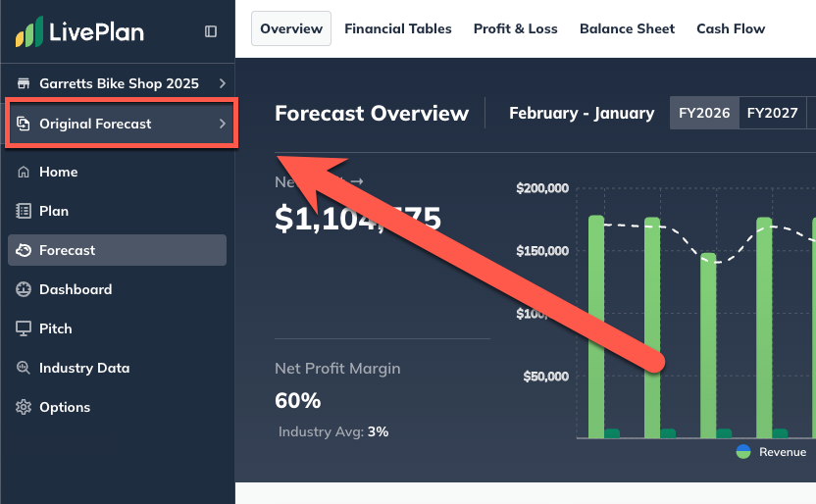The height and width of the screenshot is (504, 816).
Task: Select the Overview tab button
Action: tap(291, 28)
